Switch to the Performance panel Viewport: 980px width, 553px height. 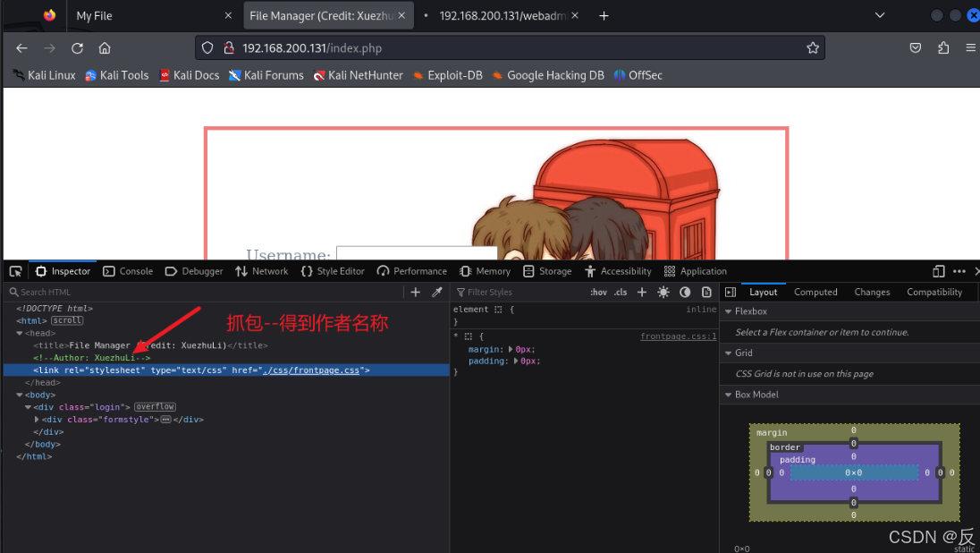pyautogui.click(x=412, y=271)
